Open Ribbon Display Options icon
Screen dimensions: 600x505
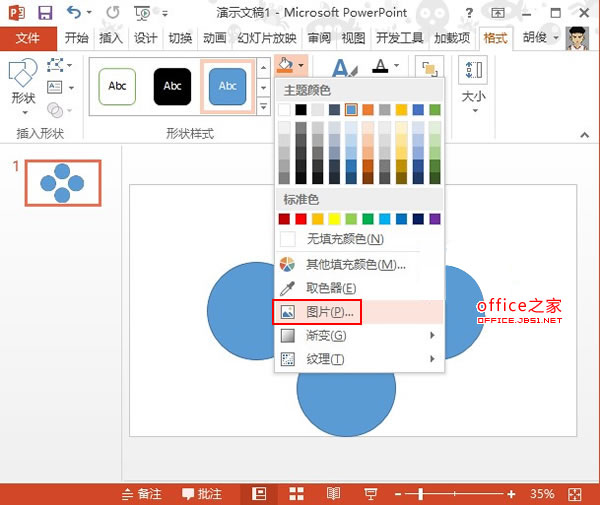click(x=497, y=13)
